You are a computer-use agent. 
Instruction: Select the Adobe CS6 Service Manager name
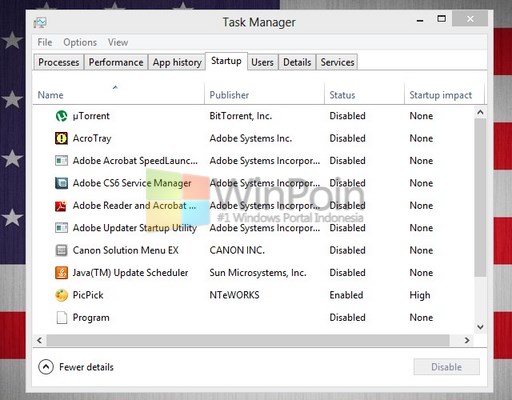[x=132, y=183]
